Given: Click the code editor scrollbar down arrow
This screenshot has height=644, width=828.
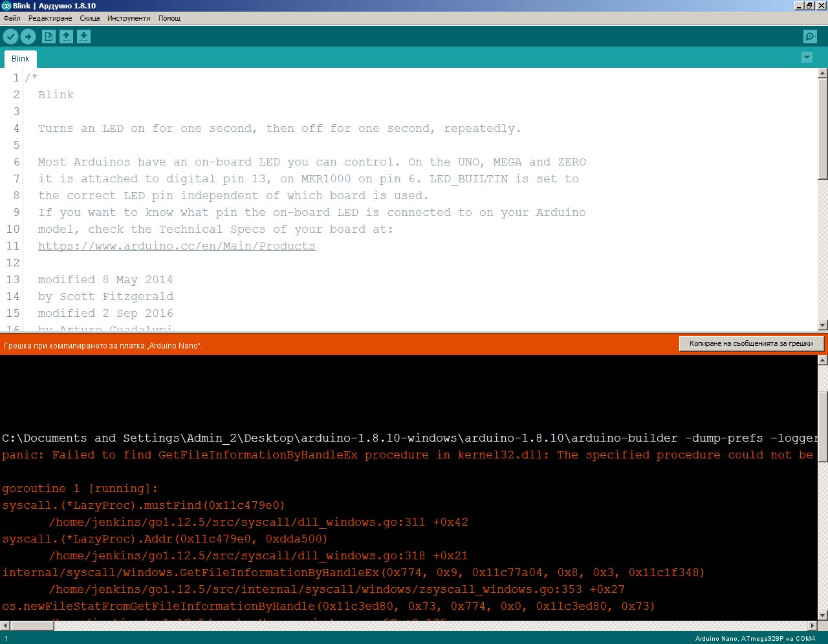Looking at the screenshot, I should coord(823,325).
